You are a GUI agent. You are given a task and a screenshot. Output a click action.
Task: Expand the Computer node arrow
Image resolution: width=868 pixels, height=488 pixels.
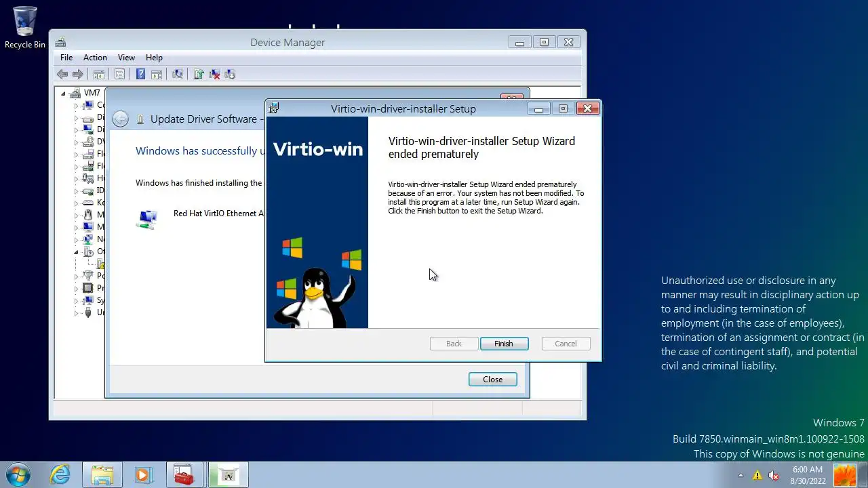tap(76, 105)
